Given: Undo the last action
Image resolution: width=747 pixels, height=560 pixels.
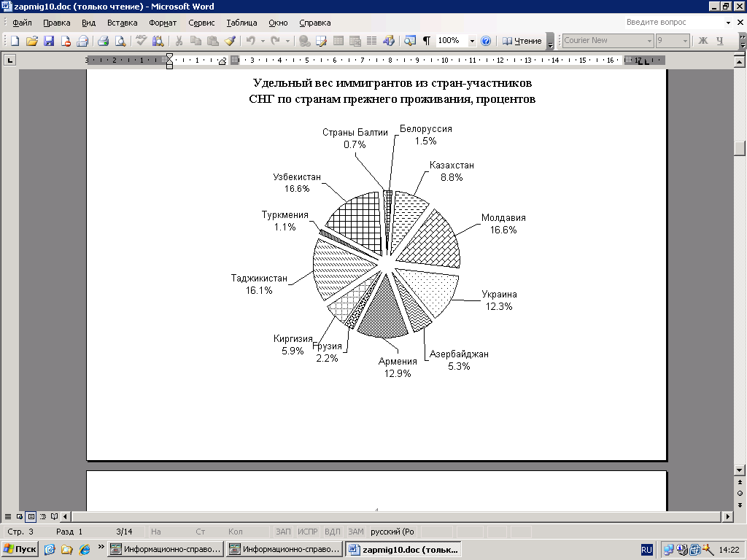Looking at the screenshot, I should (x=251, y=41).
